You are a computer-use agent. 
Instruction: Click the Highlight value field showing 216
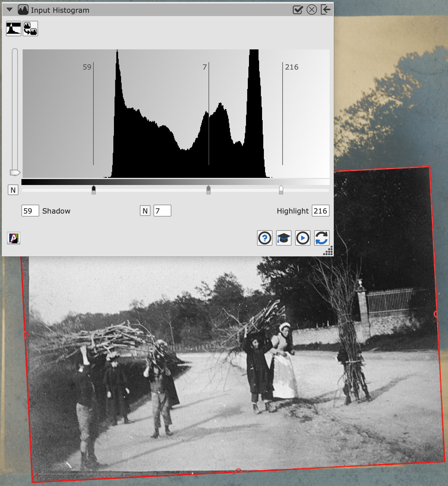(x=320, y=211)
